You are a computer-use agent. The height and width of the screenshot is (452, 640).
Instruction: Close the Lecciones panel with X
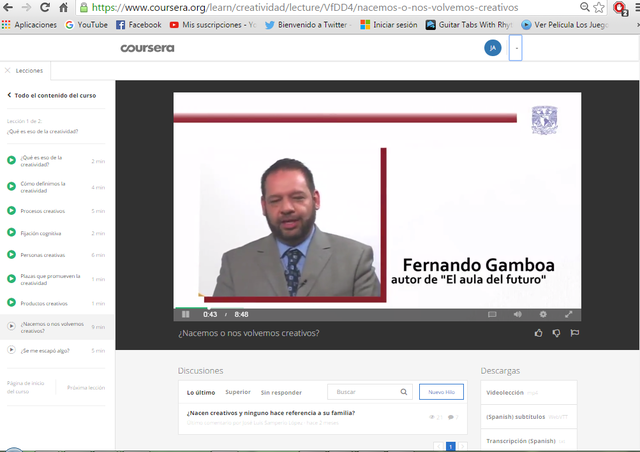(x=7, y=71)
